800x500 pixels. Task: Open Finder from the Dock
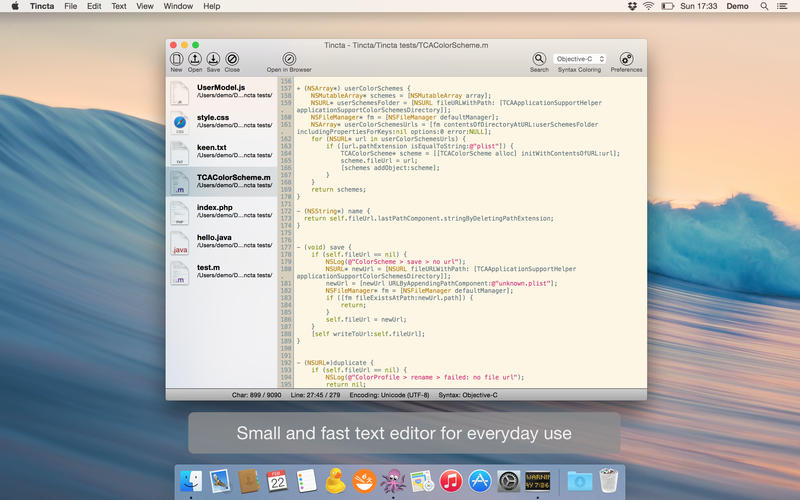191,481
